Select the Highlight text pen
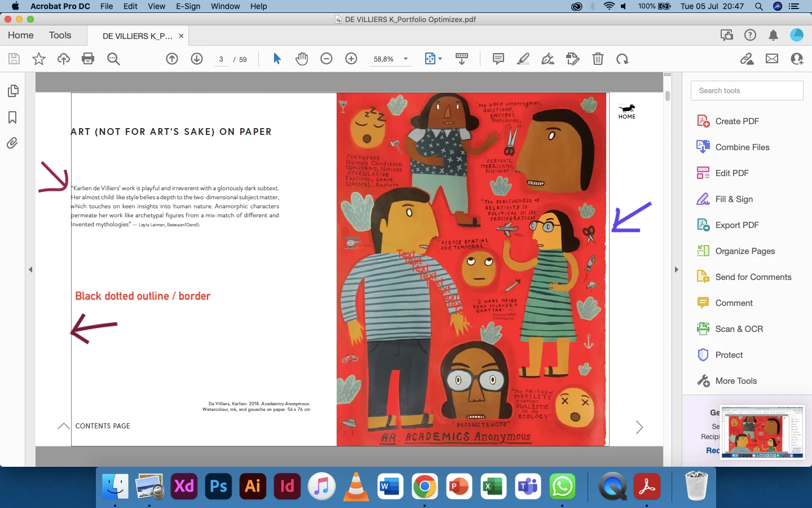The width and height of the screenshot is (812, 508). click(x=523, y=59)
